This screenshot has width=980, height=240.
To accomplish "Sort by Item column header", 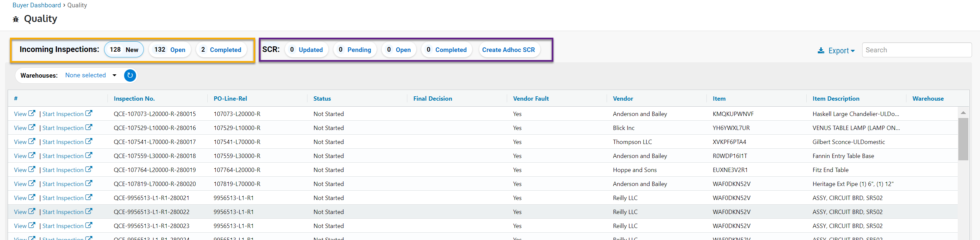I will (719, 99).
